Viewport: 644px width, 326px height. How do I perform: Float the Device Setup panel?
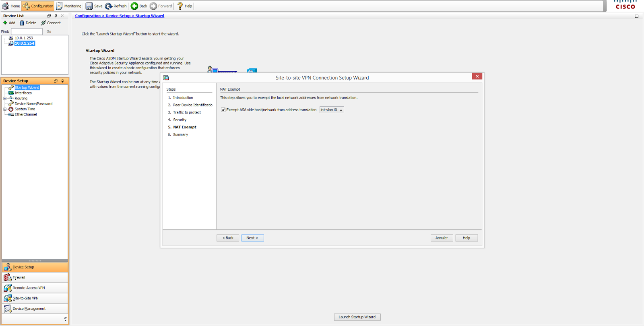(56, 81)
